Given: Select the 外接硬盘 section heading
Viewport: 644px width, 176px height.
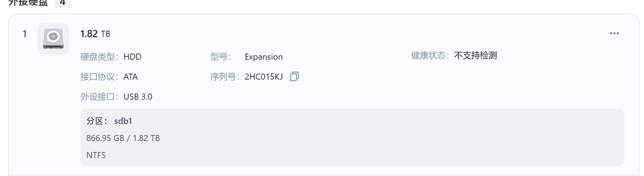Looking at the screenshot, I should (28, 3).
